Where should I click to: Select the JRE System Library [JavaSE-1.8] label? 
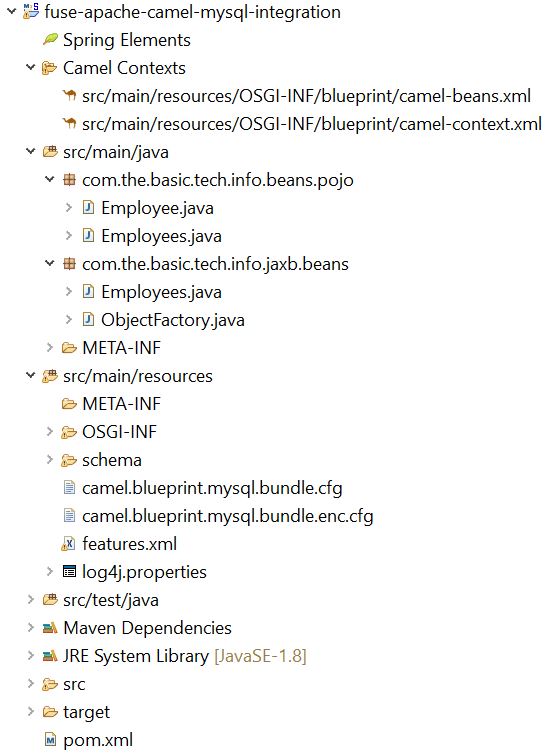pyautogui.click(x=185, y=656)
